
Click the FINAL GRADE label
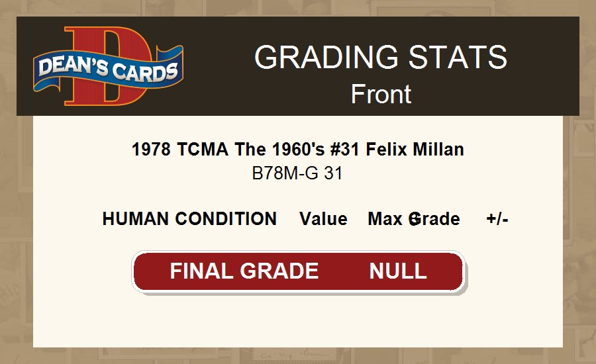click(244, 271)
